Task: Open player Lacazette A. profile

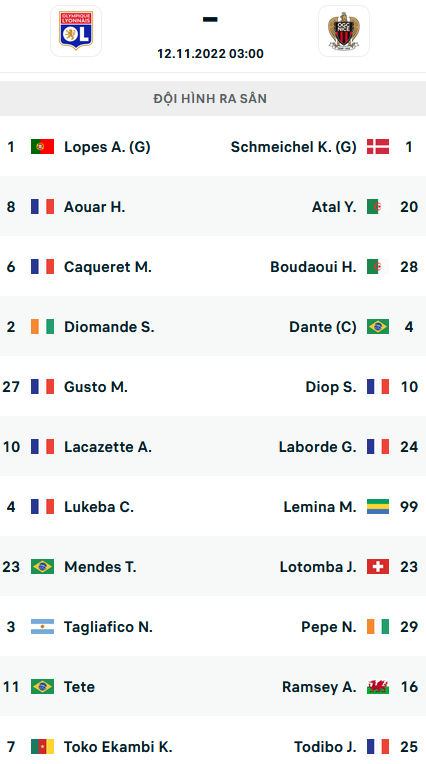Action: [108, 447]
